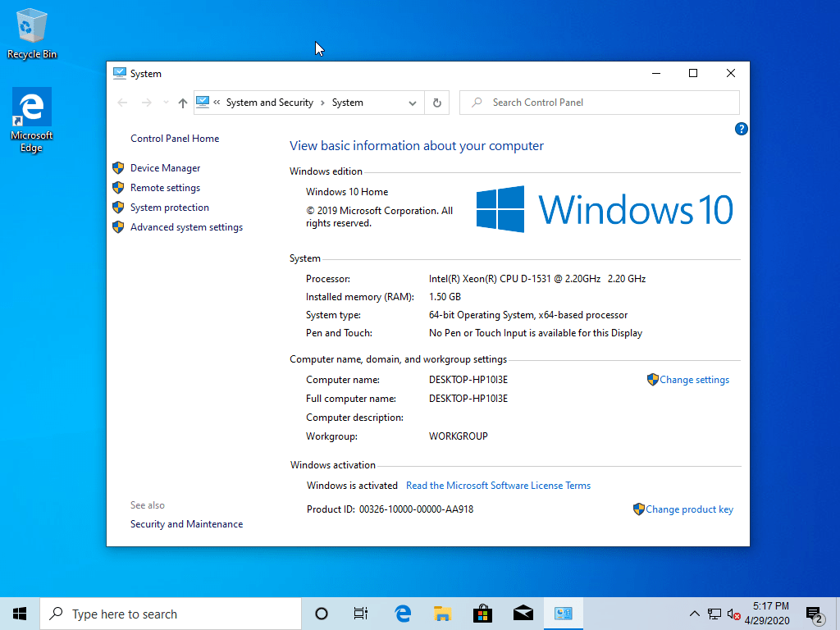Click the System window title icon
840x630 pixels.
tap(120, 73)
